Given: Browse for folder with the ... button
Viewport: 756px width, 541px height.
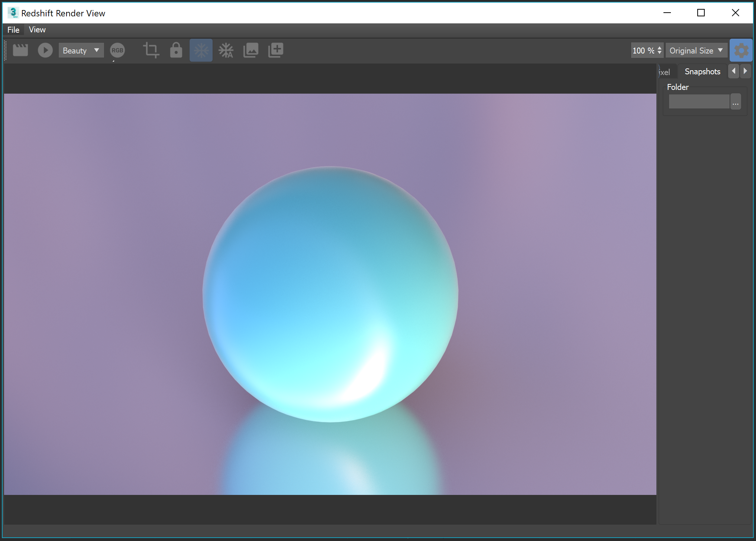Looking at the screenshot, I should [736, 101].
